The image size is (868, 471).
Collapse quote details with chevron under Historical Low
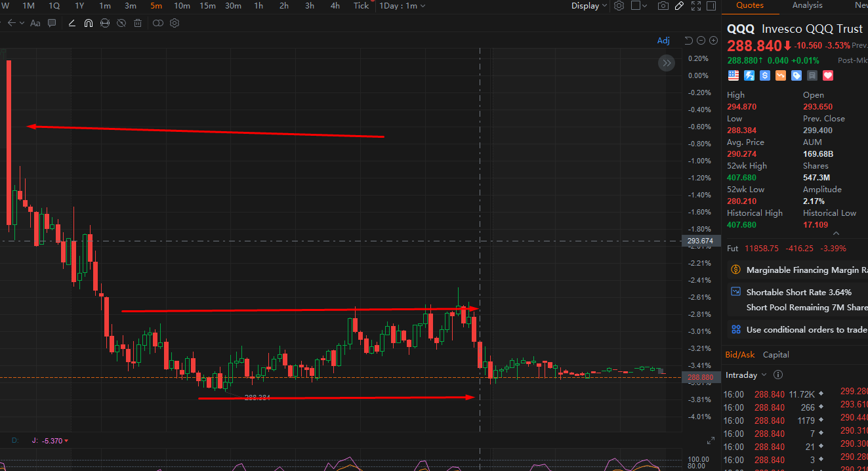[x=835, y=233]
